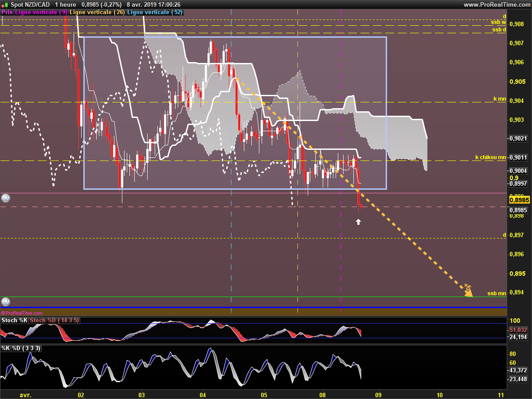
Task: Open the Stoch %K indicator label
Action: [15, 320]
